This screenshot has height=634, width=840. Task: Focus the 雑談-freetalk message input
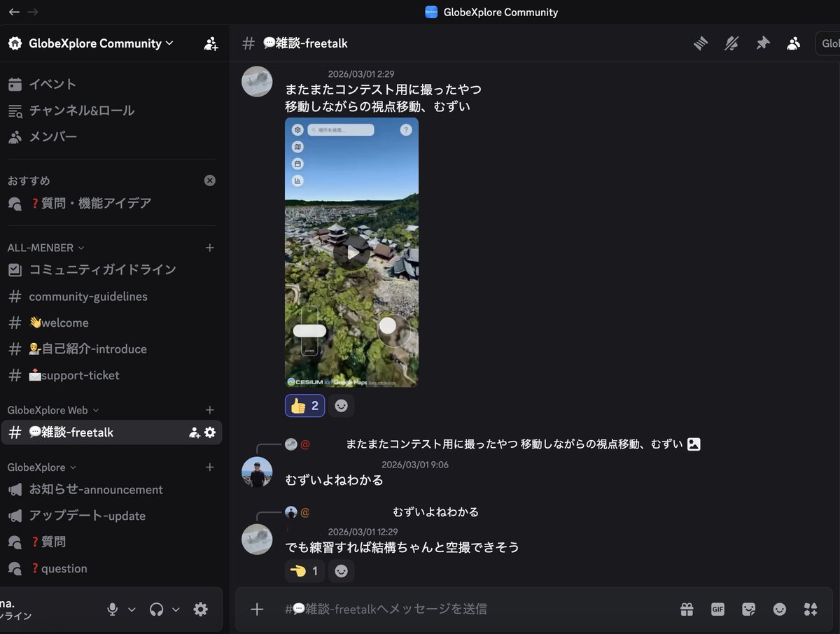[476, 610]
